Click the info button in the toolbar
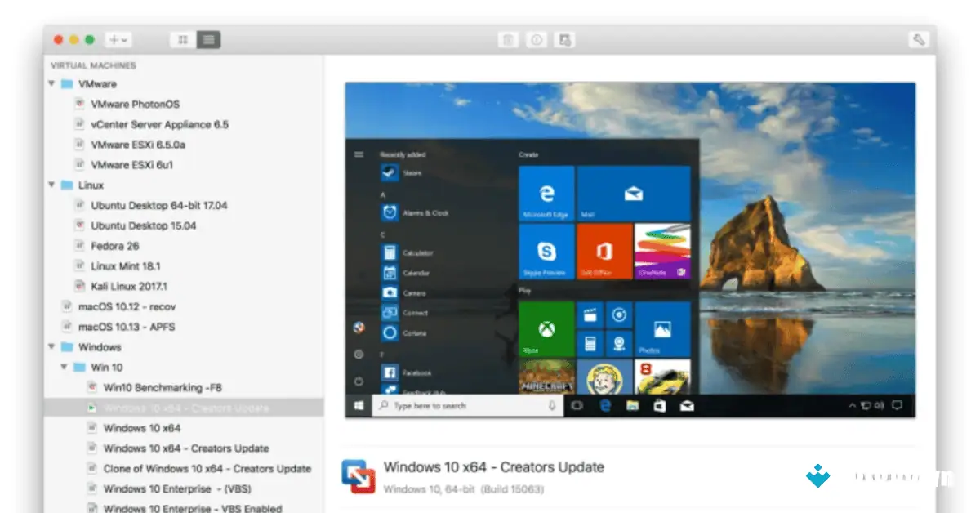980x513 pixels. pos(537,38)
